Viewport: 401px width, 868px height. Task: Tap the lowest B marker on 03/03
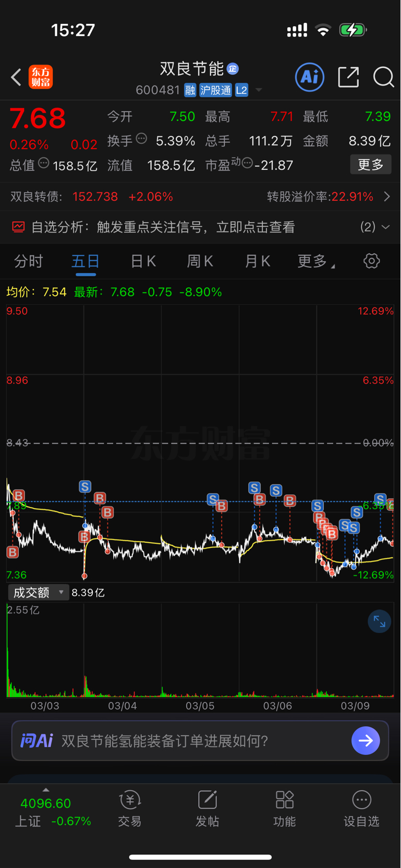[x=13, y=552]
